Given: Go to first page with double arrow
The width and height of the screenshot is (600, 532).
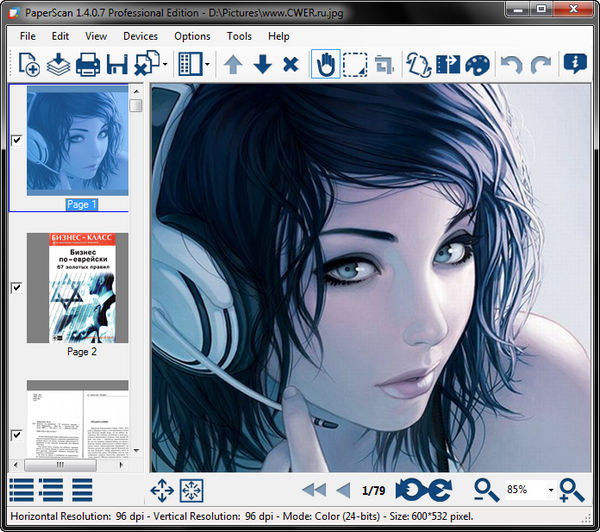Looking at the screenshot, I should [x=314, y=490].
